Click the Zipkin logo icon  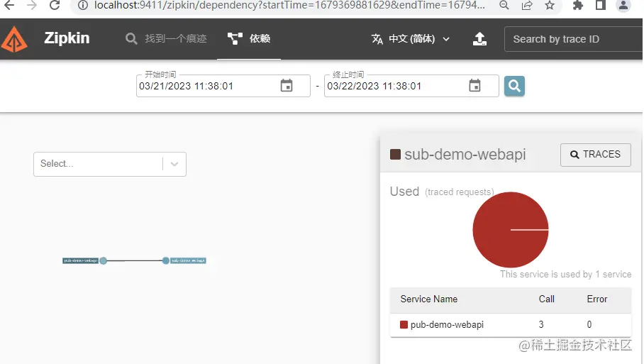[x=14, y=39]
